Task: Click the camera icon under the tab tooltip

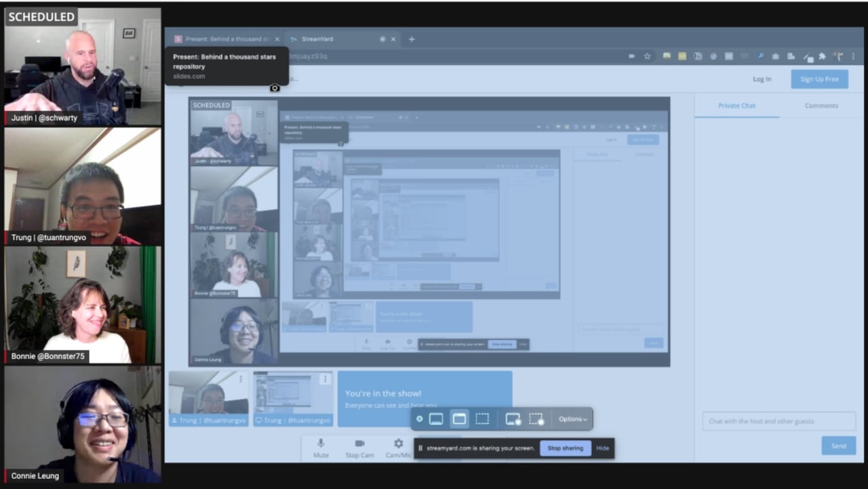Action: coord(275,88)
